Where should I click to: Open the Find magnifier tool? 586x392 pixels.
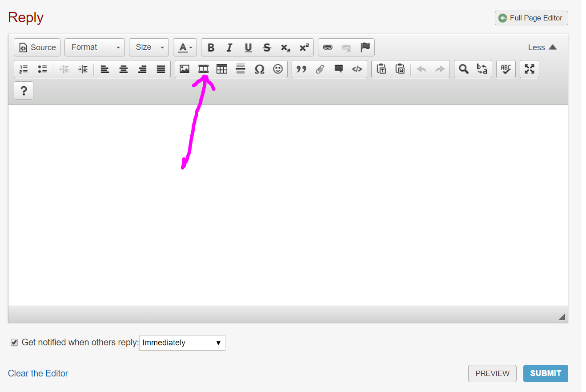coord(464,69)
